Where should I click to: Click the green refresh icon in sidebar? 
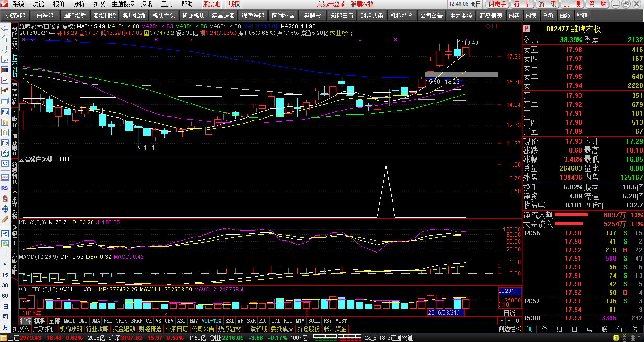click(x=5, y=244)
